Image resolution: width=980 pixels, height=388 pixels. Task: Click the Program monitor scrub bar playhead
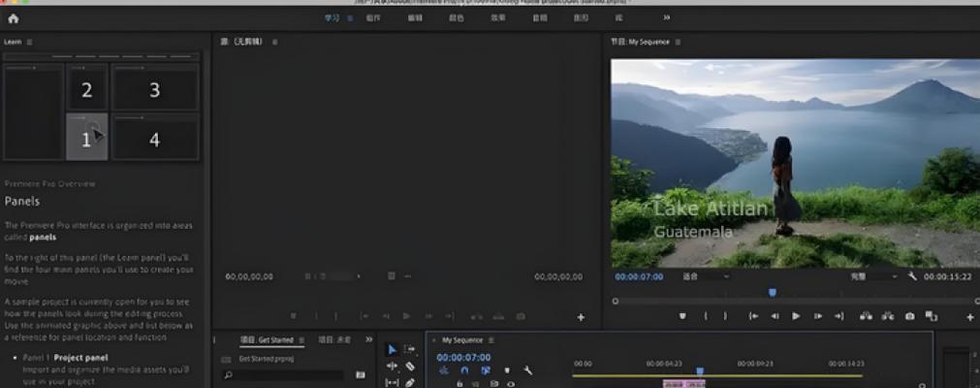coord(773,292)
